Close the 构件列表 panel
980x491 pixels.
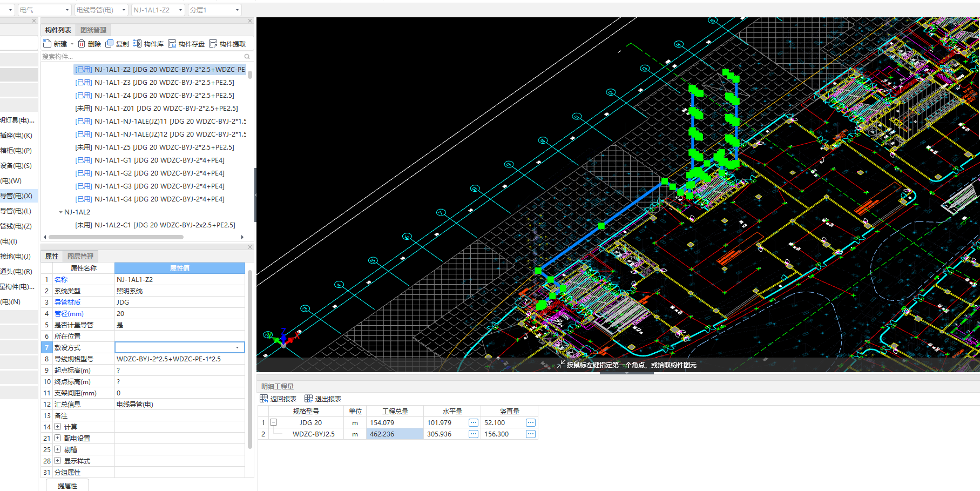click(x=250, y=21)
